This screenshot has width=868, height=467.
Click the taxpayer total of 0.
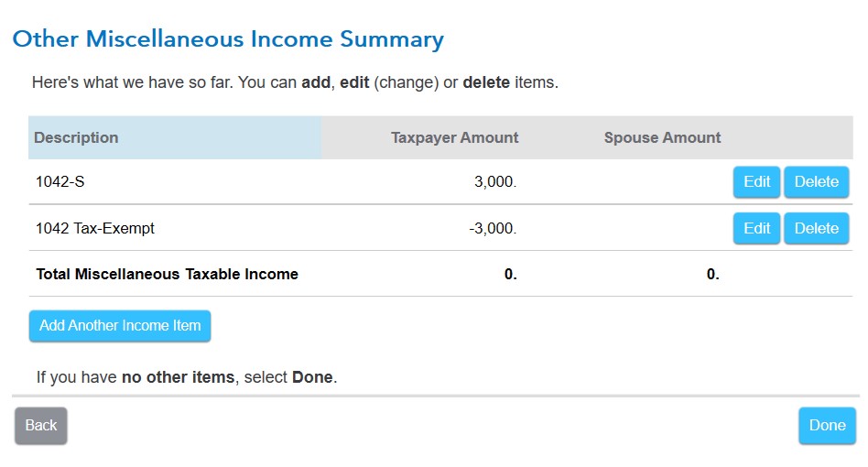[x=510, y=275]
